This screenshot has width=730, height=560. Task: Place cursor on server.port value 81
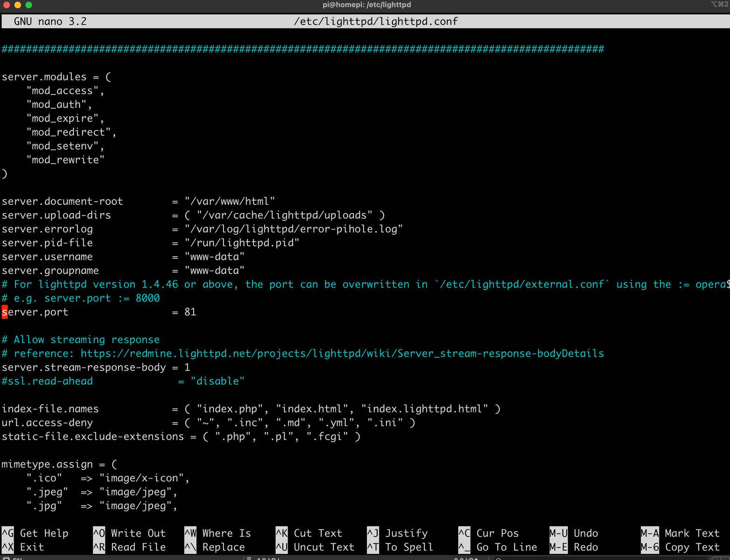pyautogui.click(x=190, y=312)
